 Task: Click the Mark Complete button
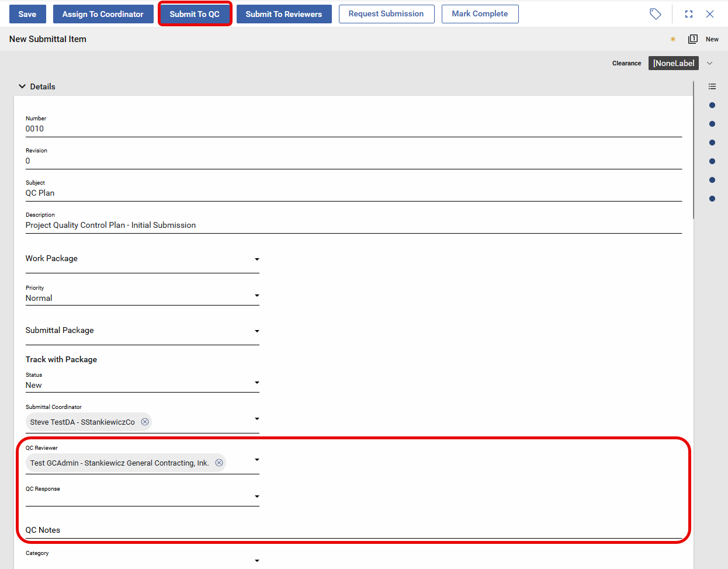coord(480,14)
